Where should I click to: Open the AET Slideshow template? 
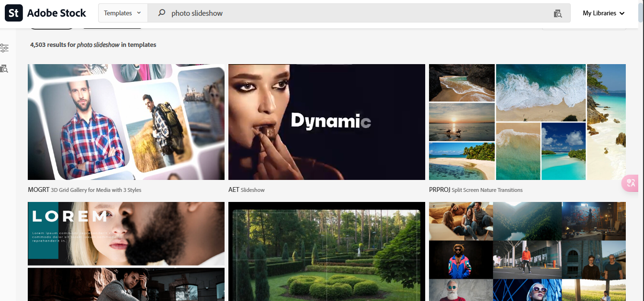point(247,190)
